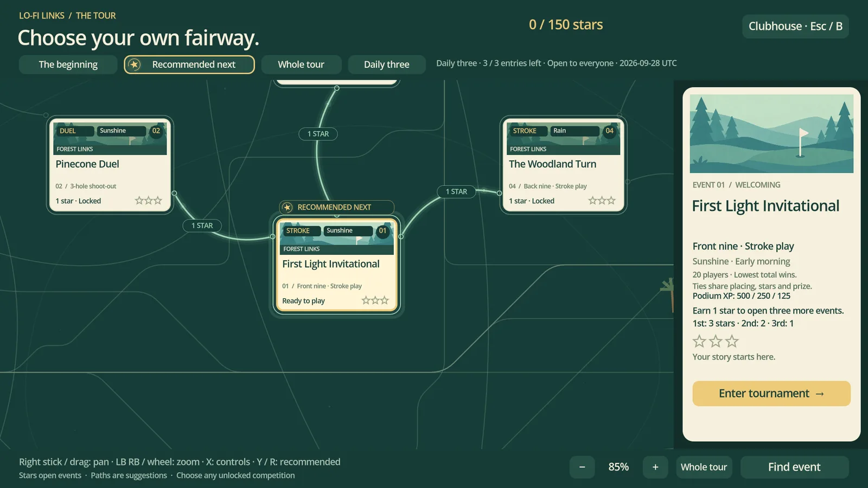Click the 01 number badge on First Light Invitational

(x=383, y=230)
